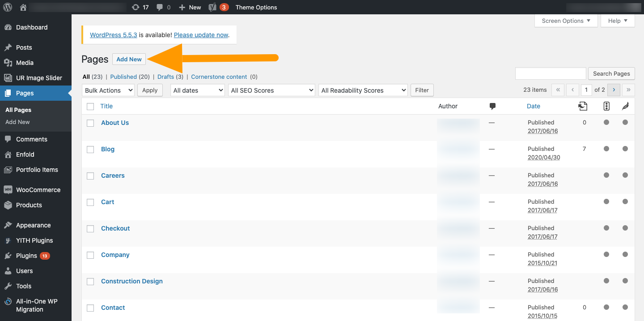Open Comments in sidebar

(36, 139)
